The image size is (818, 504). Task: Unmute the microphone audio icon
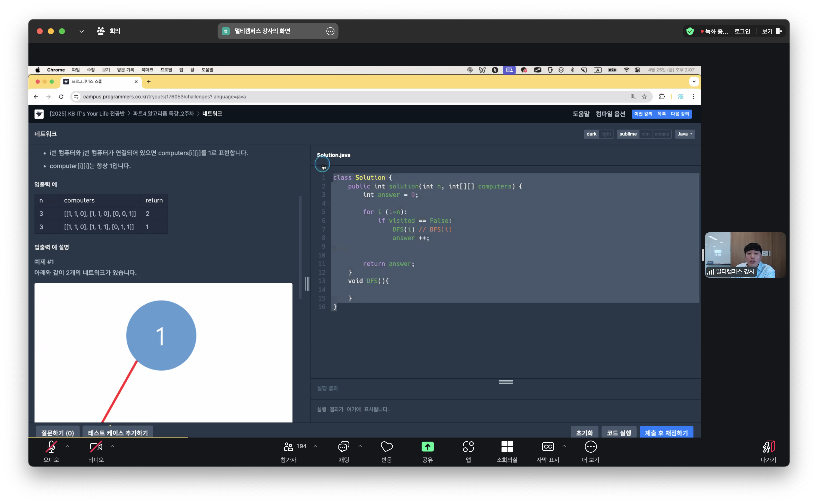coord(51,447)
